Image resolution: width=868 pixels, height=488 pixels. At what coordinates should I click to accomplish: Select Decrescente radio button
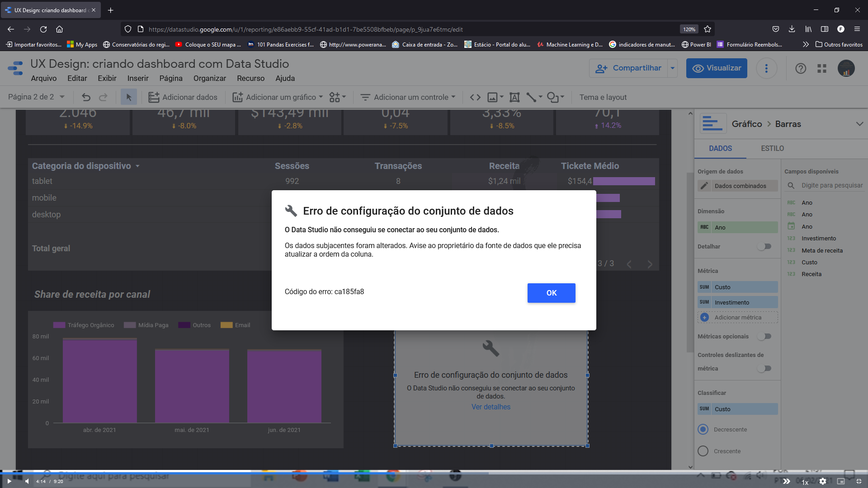703,428
